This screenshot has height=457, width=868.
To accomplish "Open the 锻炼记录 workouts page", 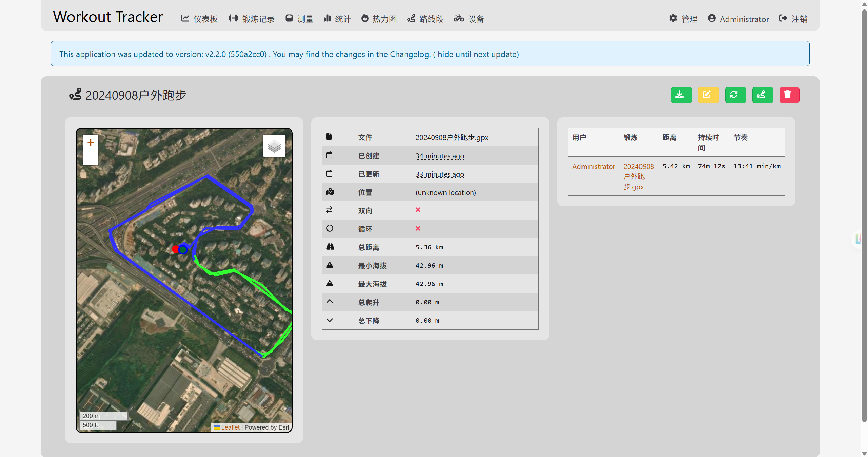I will [x=251, y=19].
